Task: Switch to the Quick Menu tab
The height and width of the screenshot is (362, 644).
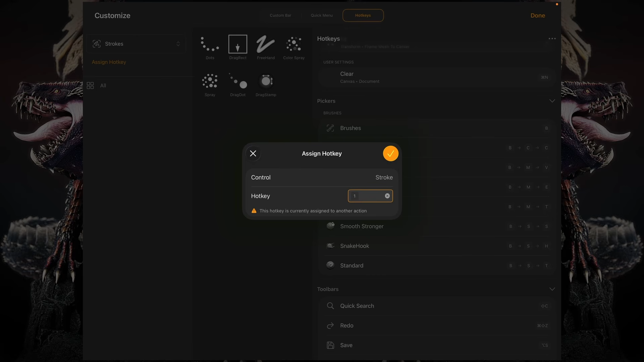Action: [322, 15]
